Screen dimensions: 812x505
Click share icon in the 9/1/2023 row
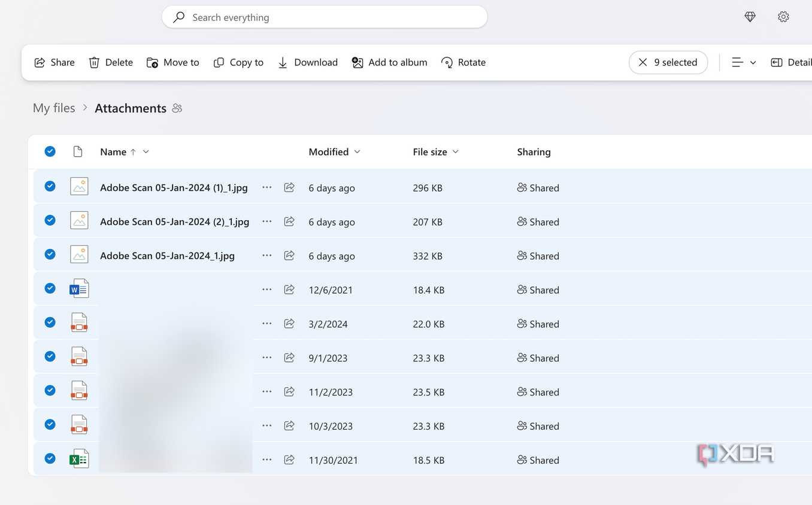coord(289,358)
